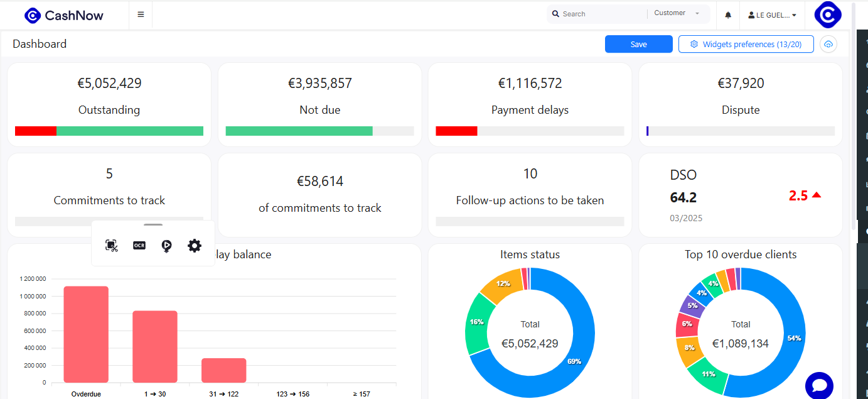Viewport: 868px width, 399px height.
Task: Click the Search input field
Action: [x=599, y=14]
